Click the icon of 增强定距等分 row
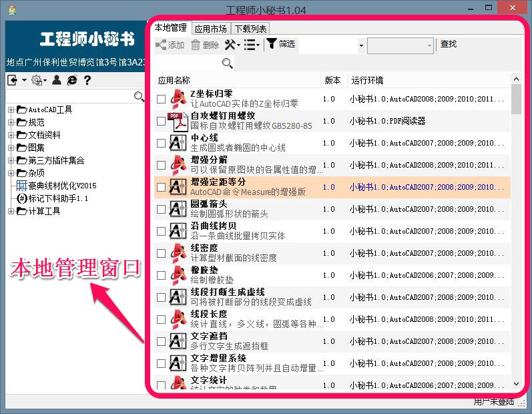Screen dimensions: 532x414 click(x=178, y=187)
